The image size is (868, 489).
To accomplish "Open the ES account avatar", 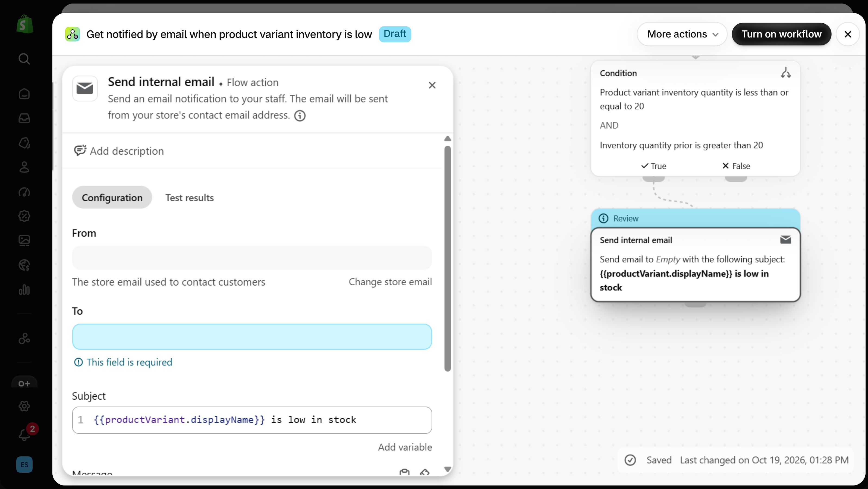I will pyautogui.click(x=24, y=464).
